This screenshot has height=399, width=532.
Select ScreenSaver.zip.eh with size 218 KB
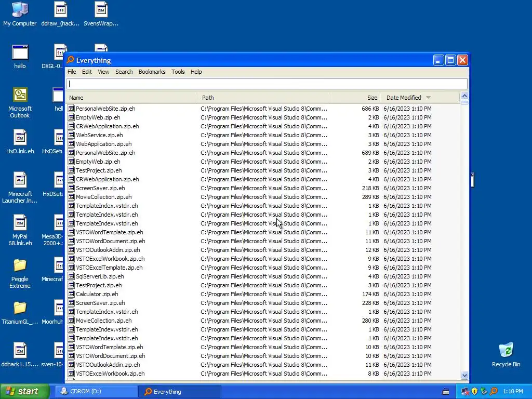tap(263, 188)
